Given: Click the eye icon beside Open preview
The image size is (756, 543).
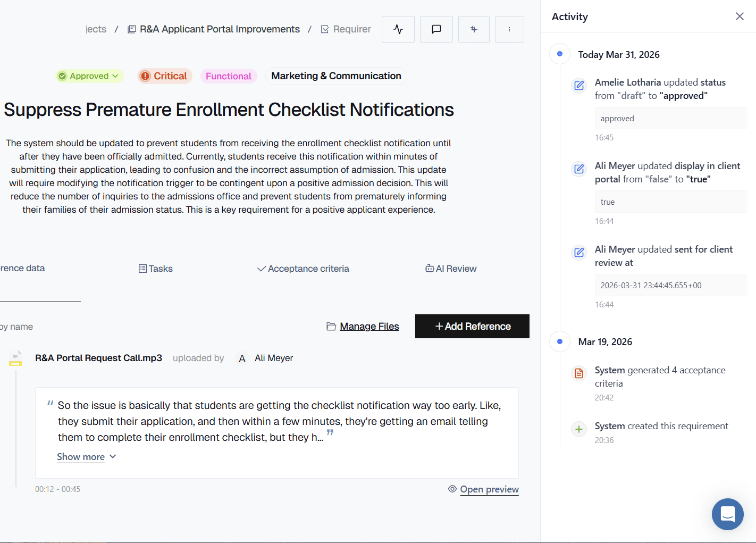Looking at the screenshot, I should [452, 489].
